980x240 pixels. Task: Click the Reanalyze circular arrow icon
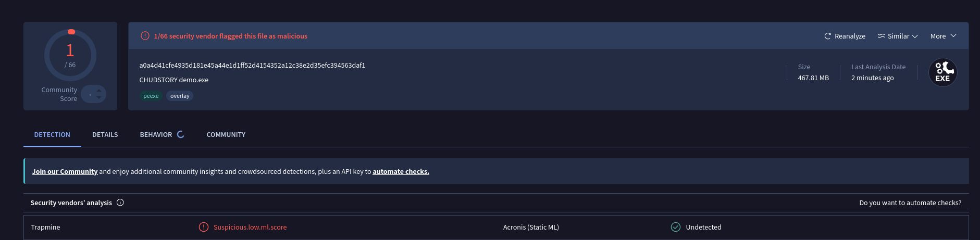827,36
